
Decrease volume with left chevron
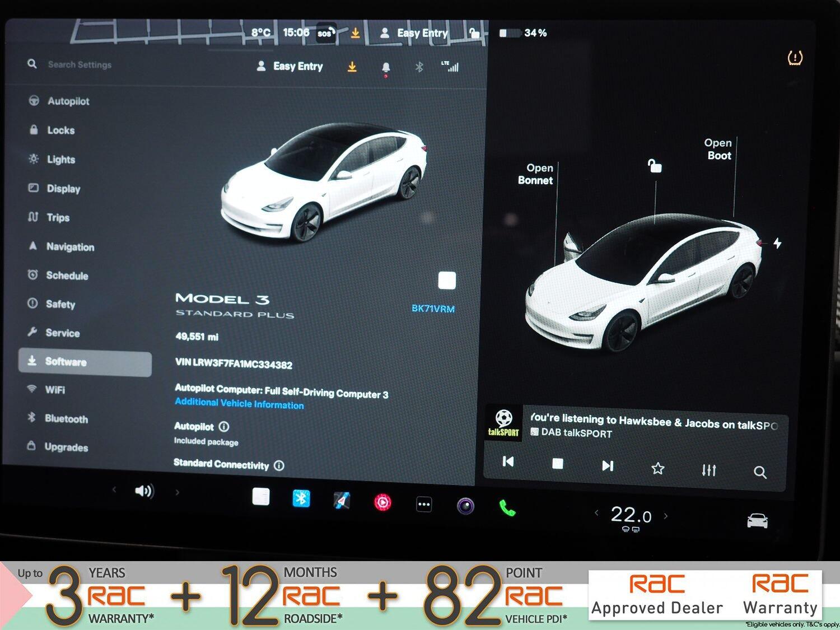pyautogui.click(x=114, y=489)
